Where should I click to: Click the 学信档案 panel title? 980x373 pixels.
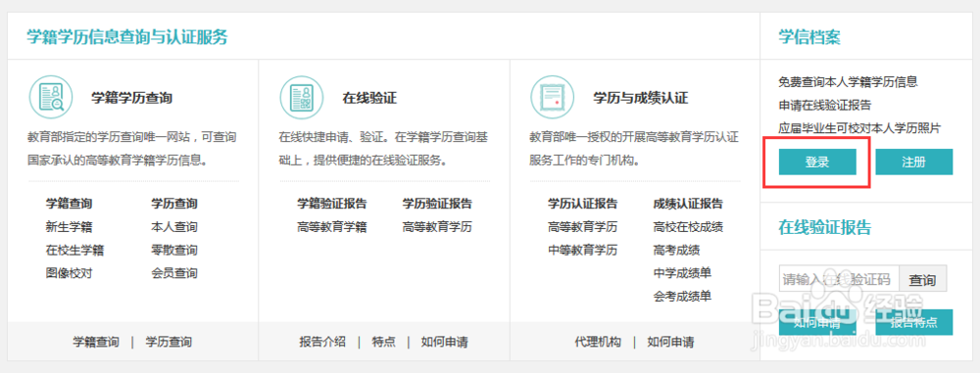tap(809, 37)
